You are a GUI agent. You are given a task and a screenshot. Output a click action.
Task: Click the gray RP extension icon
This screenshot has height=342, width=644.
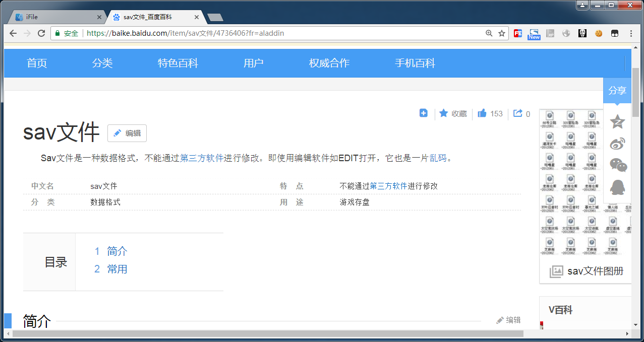point(550,33)
